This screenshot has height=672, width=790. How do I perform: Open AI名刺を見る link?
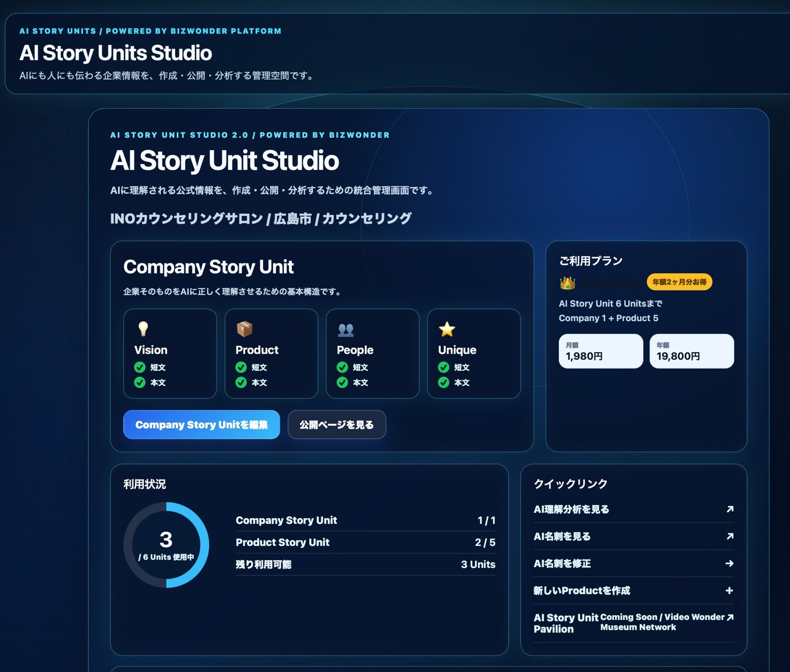[634, 536]
